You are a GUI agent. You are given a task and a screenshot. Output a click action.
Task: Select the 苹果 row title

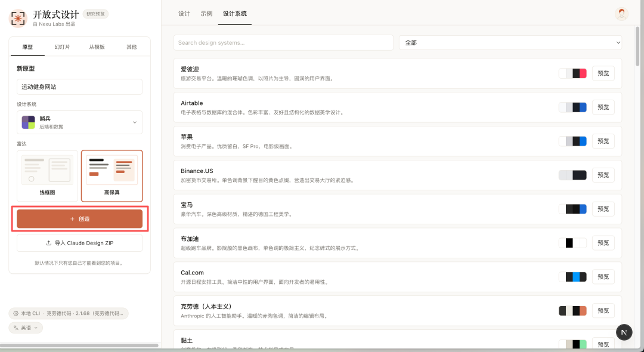point(187,137)
